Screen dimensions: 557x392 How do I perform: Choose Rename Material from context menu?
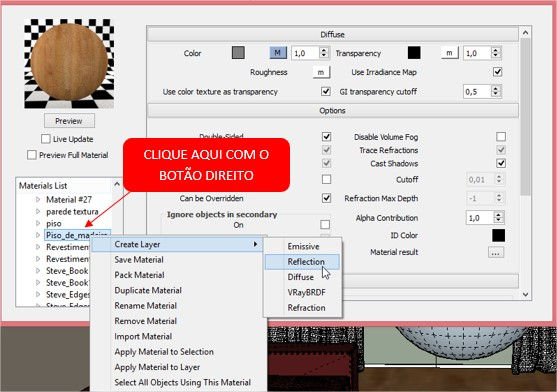pos(178,305)
